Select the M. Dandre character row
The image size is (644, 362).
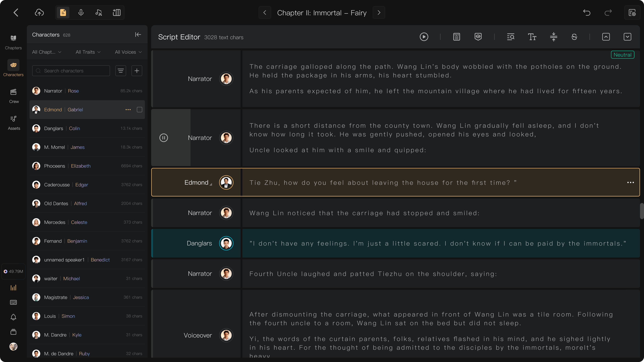(87, 335)
